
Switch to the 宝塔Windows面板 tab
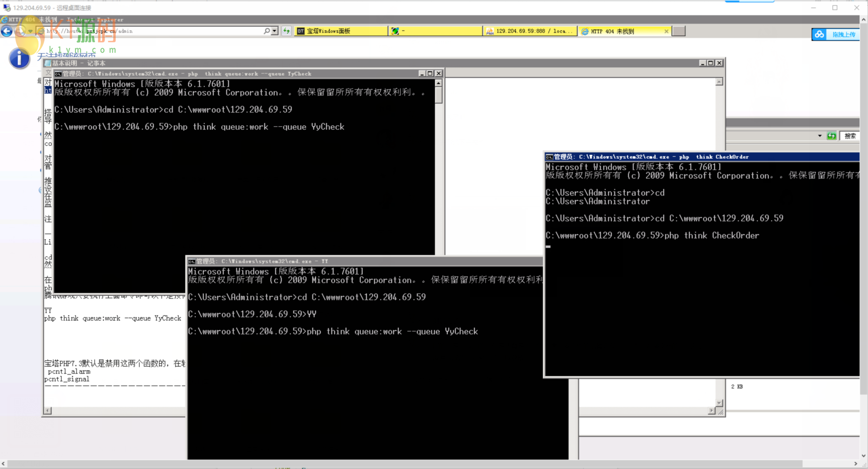(341, 31)
